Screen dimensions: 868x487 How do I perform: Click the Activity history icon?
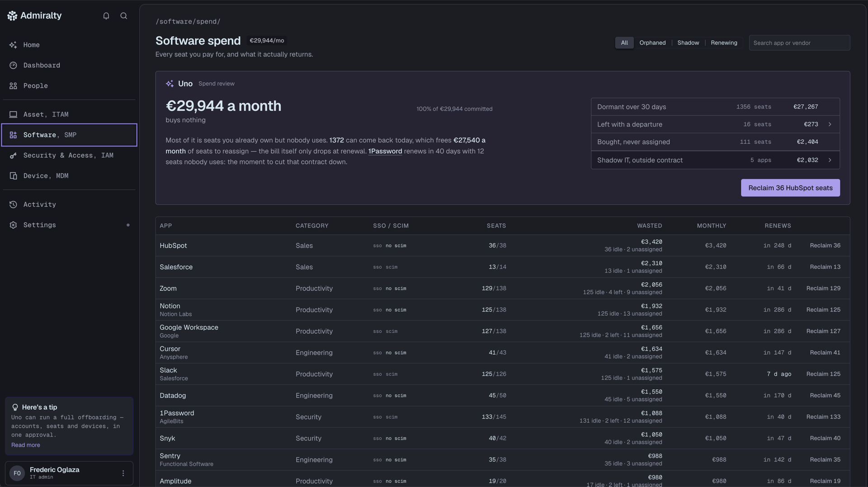pos(13,204)
